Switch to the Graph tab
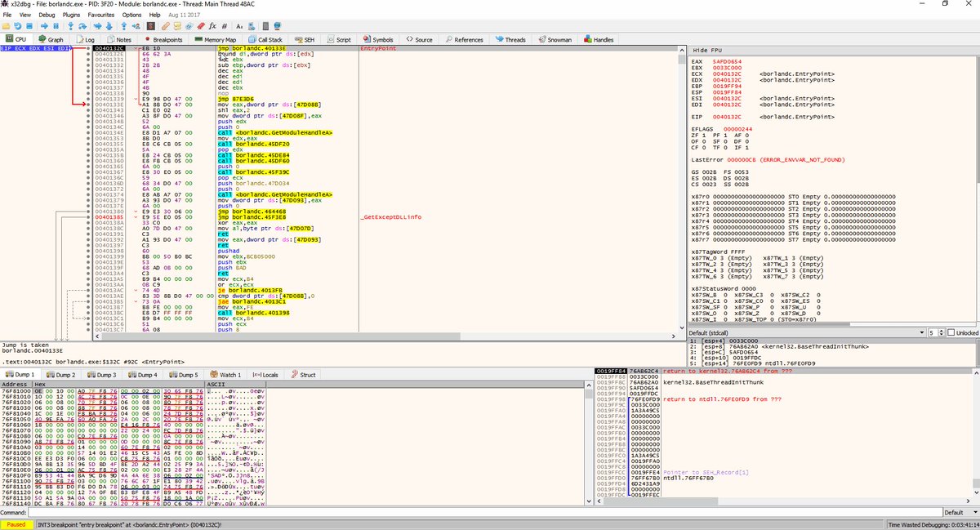 tap(51, 39)
